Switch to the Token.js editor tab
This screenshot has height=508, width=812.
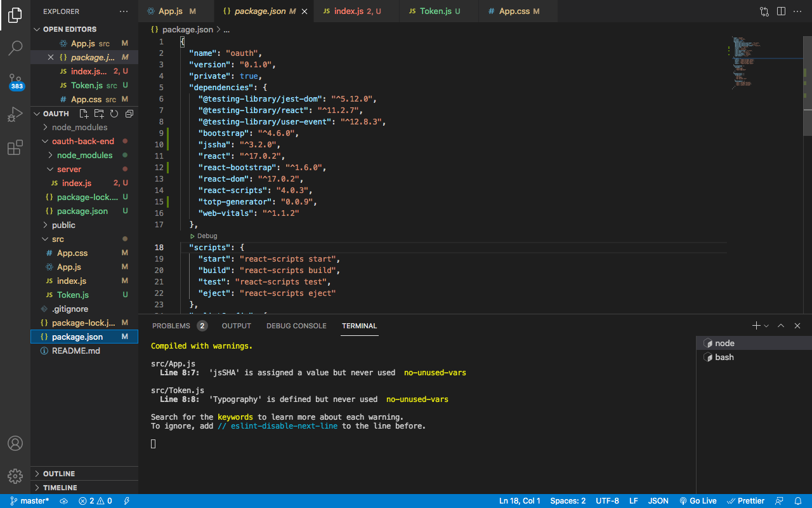pos(435,11)
